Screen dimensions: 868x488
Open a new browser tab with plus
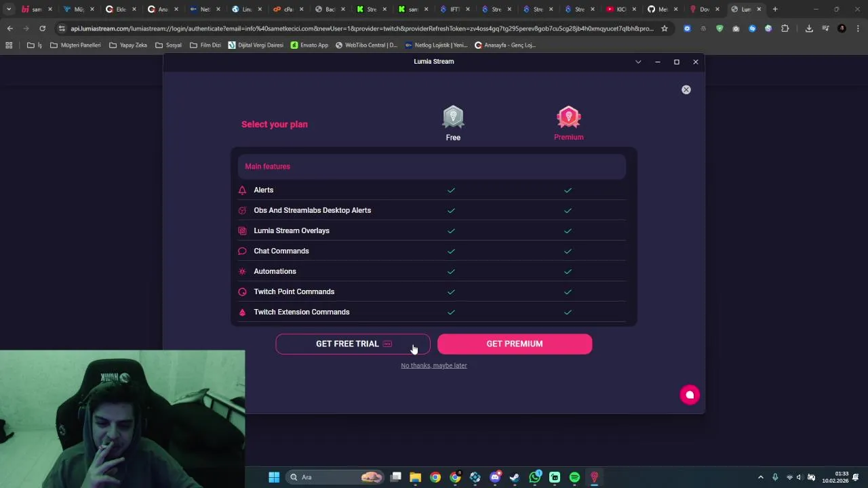tap(775, 9)
